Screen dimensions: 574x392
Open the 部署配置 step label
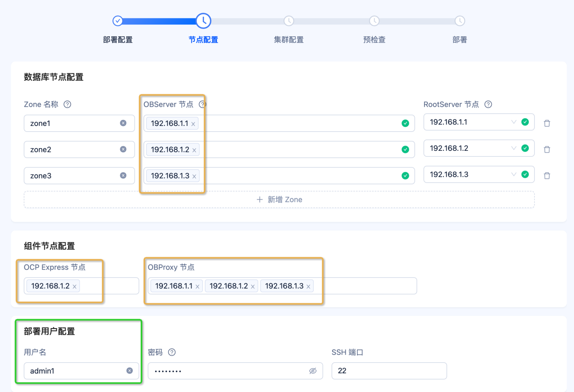click(118, 40)
